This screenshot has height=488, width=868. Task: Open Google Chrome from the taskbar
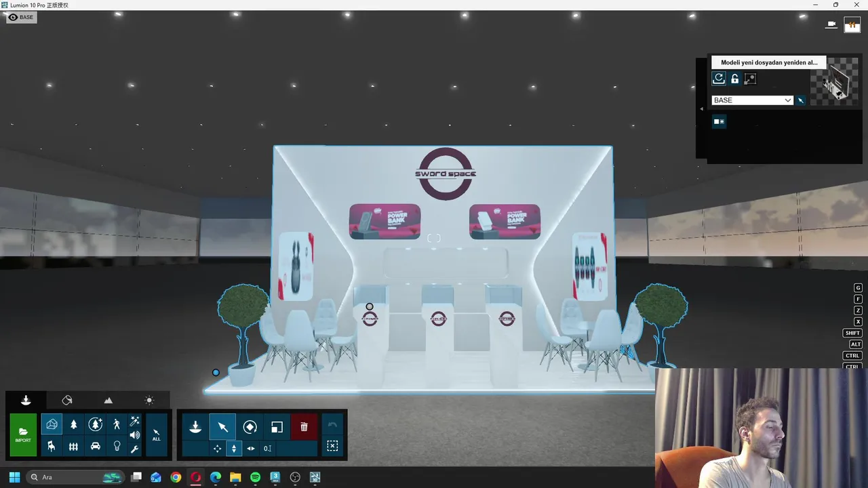[176, 477]
